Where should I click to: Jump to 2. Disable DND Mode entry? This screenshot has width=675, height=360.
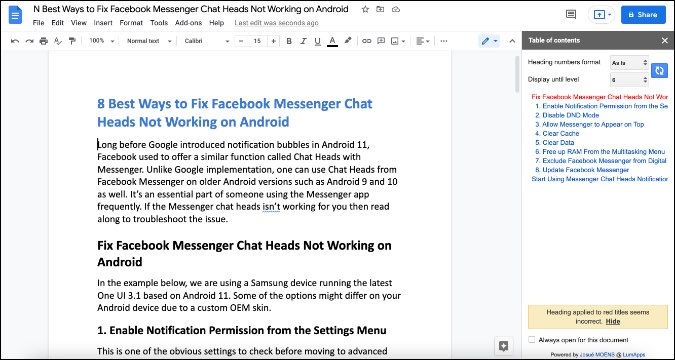coord(567,115)
